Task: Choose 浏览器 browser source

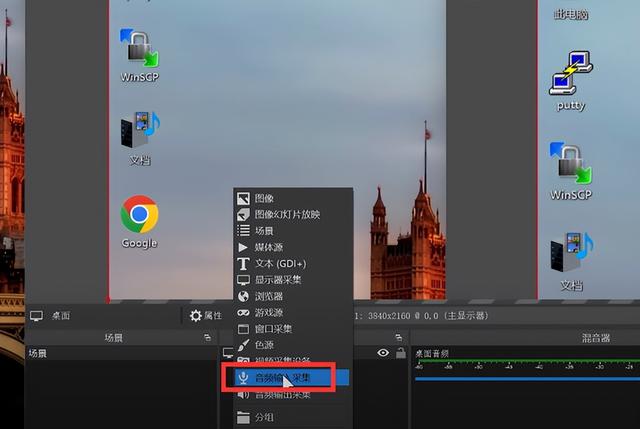Action: pyautogui.click(x=293, y=296)
